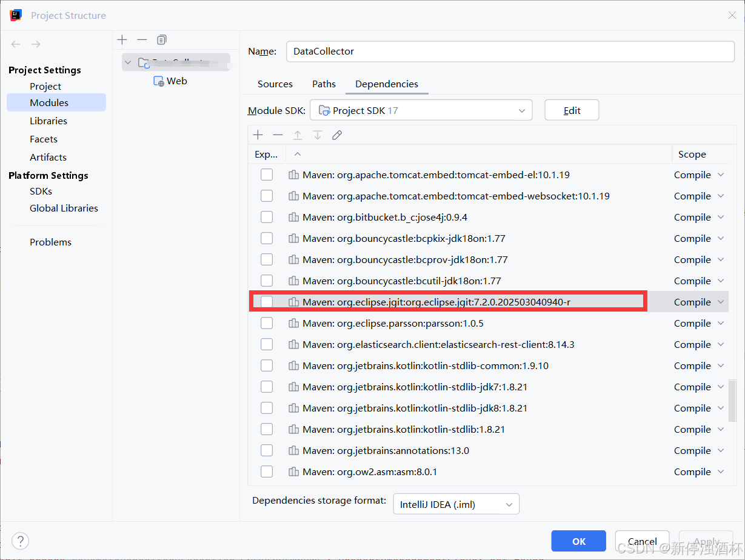Image resolution: width=745 pixels, height=560 pixels.
Task: Click library icon of kotlin-stdlib:1.8.21
Action: click(293, 429)
